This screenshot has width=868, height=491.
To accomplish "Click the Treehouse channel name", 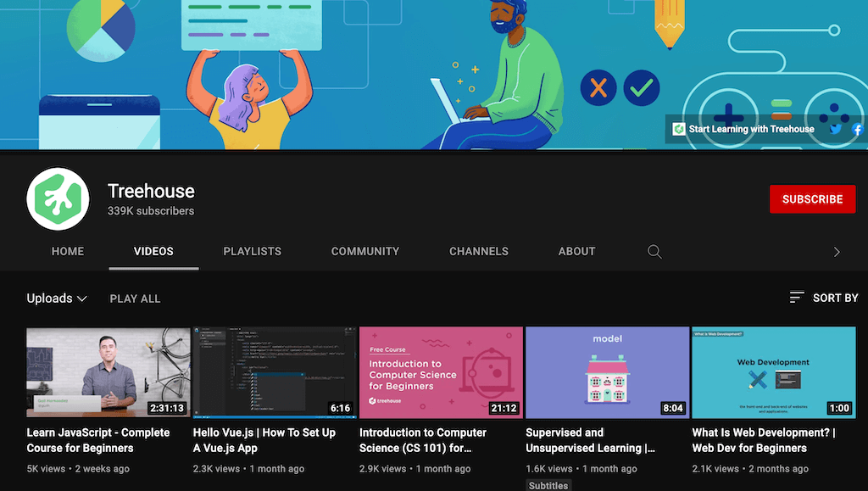I will (x=151, y=191).
